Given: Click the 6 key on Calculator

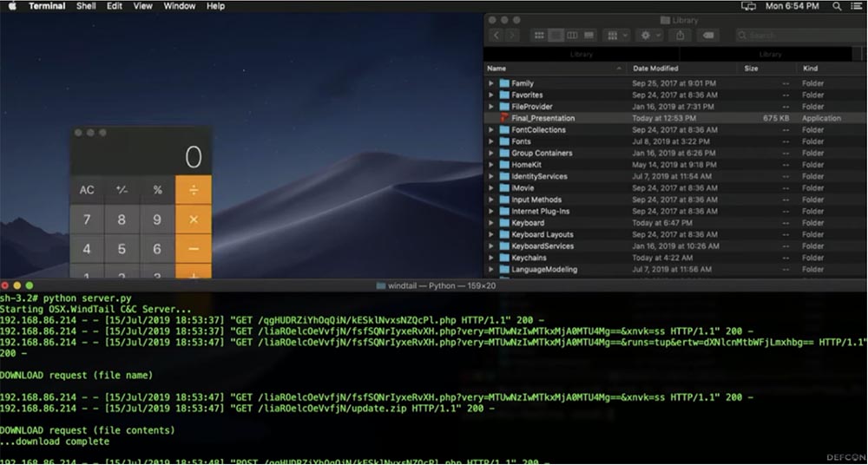Looking at the screenshot, I should 157,249.
